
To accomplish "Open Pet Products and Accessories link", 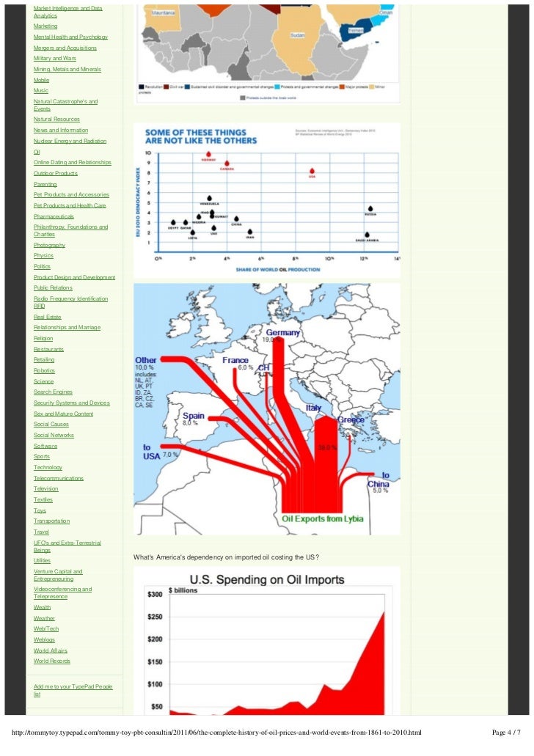I will (71, 195).
